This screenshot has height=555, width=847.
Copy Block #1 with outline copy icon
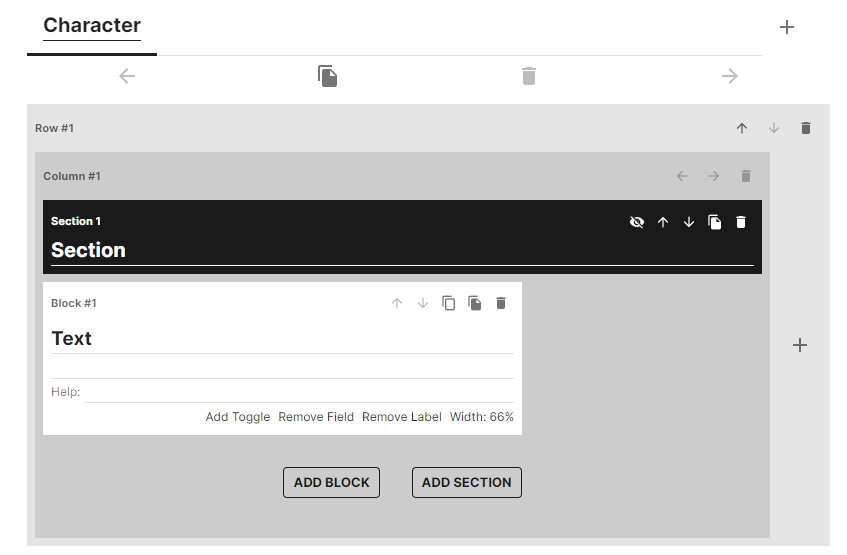coord(449,303)
